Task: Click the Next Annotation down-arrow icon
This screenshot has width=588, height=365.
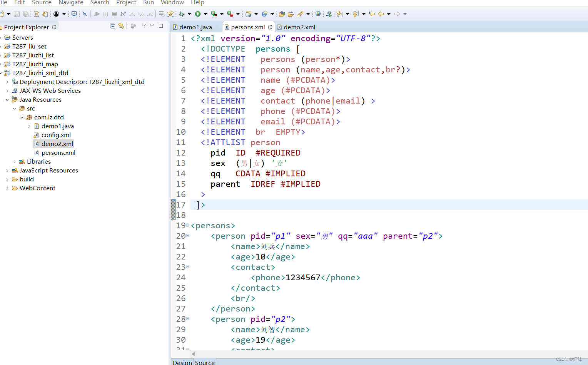Action: pyautogui.click(x=339, y=14)
